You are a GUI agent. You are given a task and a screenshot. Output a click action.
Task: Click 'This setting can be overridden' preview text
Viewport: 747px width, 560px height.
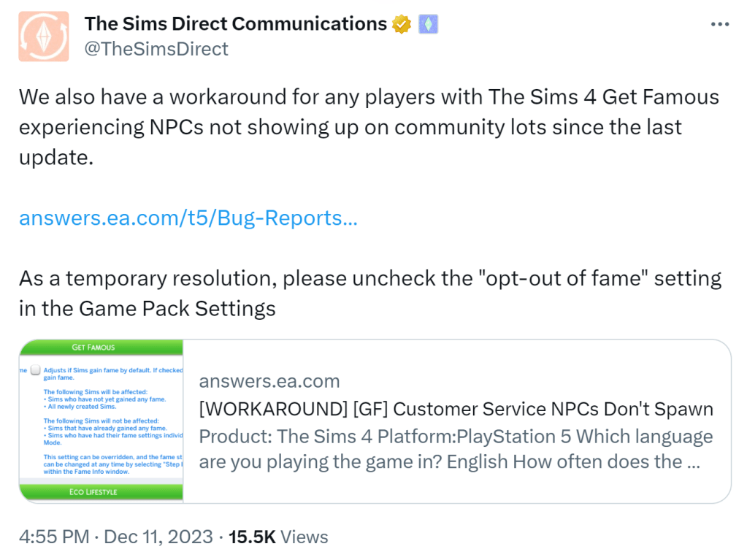tap(110, 457)
